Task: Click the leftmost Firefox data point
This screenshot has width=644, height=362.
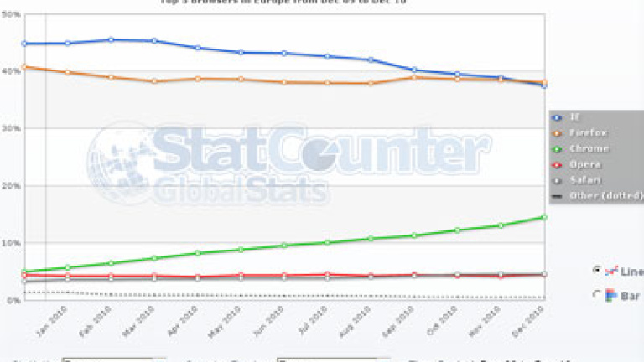Action: tap(23, 66)
